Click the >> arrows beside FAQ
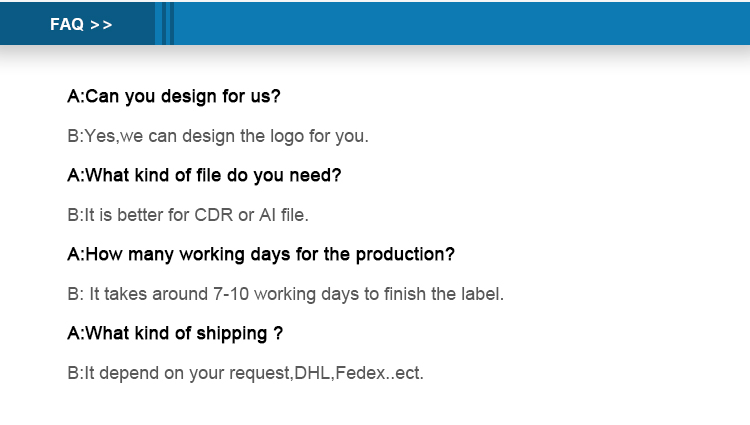The height and width of the screenshot is (425, 750). coord(101,25)
